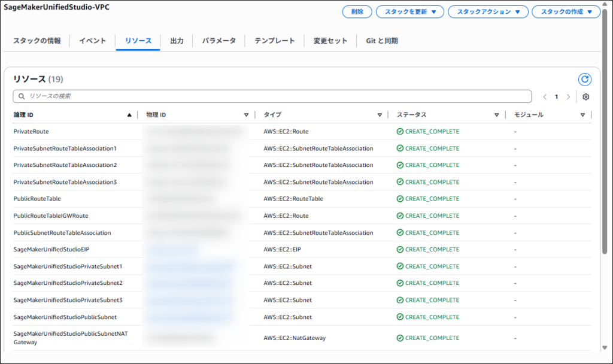
Task: Sort column by タイプ arrow
Action: [x=380, y=115]
